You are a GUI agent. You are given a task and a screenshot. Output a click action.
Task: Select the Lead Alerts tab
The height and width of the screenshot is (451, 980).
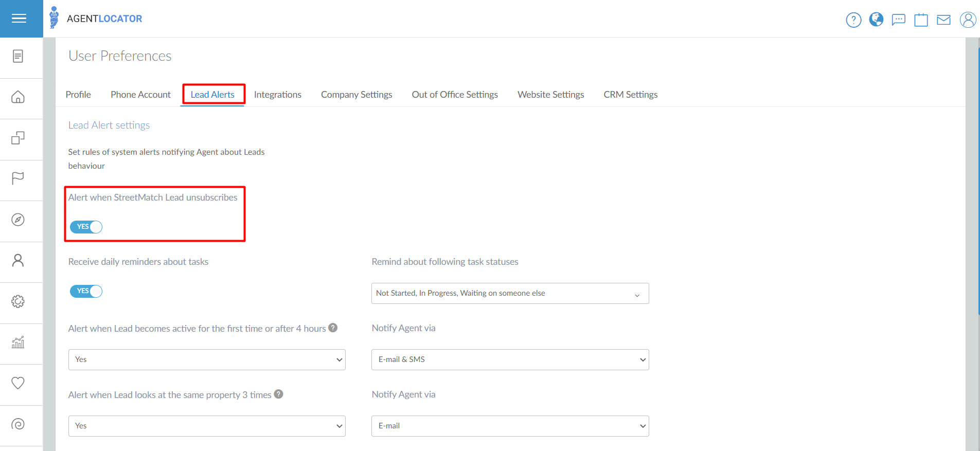tap(212, 95)
